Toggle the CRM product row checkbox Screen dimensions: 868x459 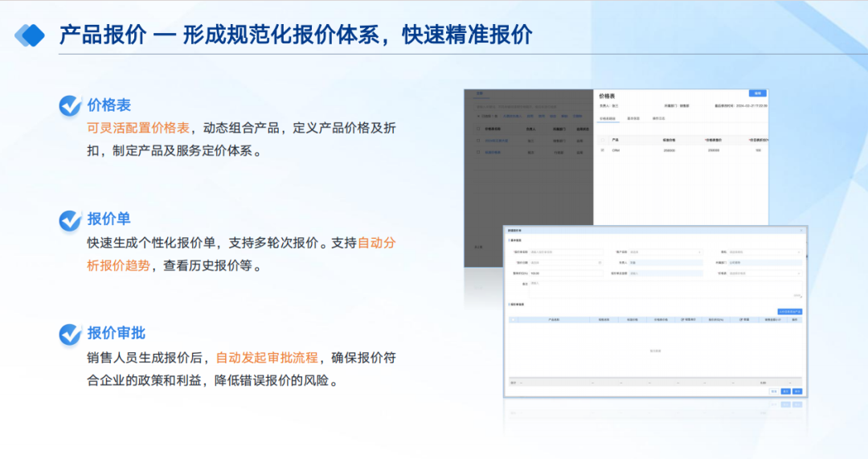pyautogui.click(x=603, y=150)
